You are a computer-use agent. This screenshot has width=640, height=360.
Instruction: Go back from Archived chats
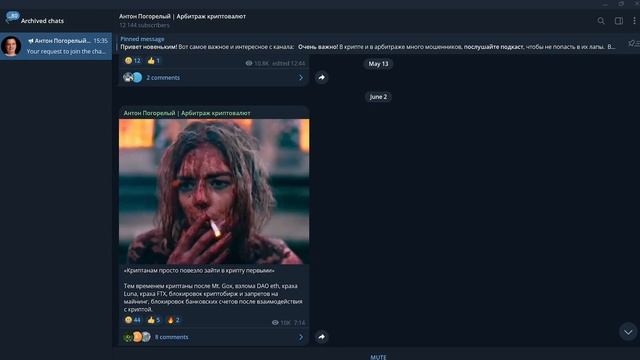pyautogui.click(x=7, y=20)
